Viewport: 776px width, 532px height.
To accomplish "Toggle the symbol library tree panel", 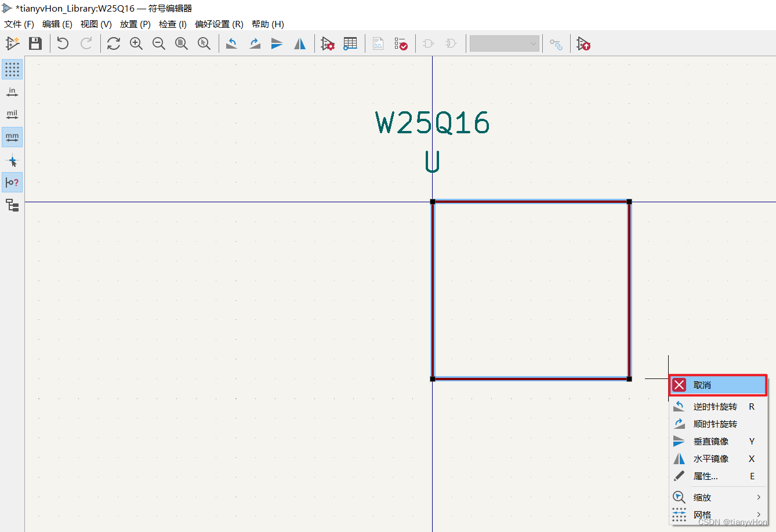I will coord(12,205).
